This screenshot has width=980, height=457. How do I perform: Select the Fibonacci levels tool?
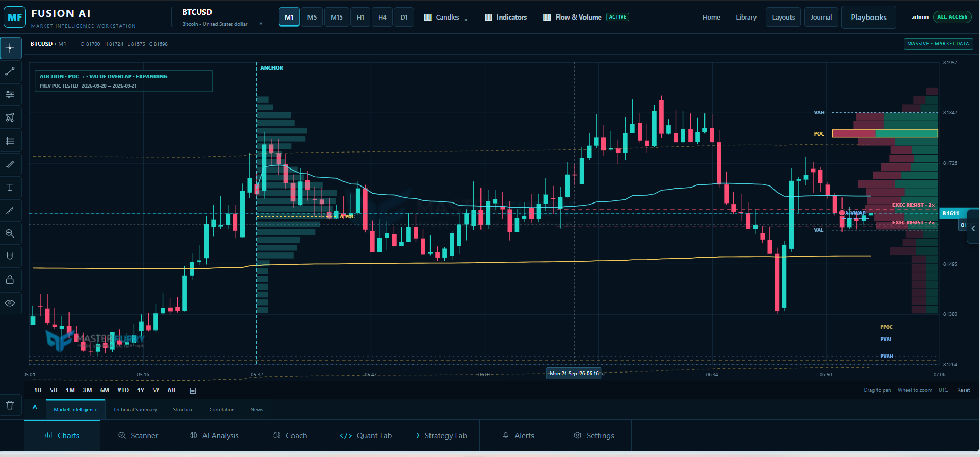pos(10,141)
